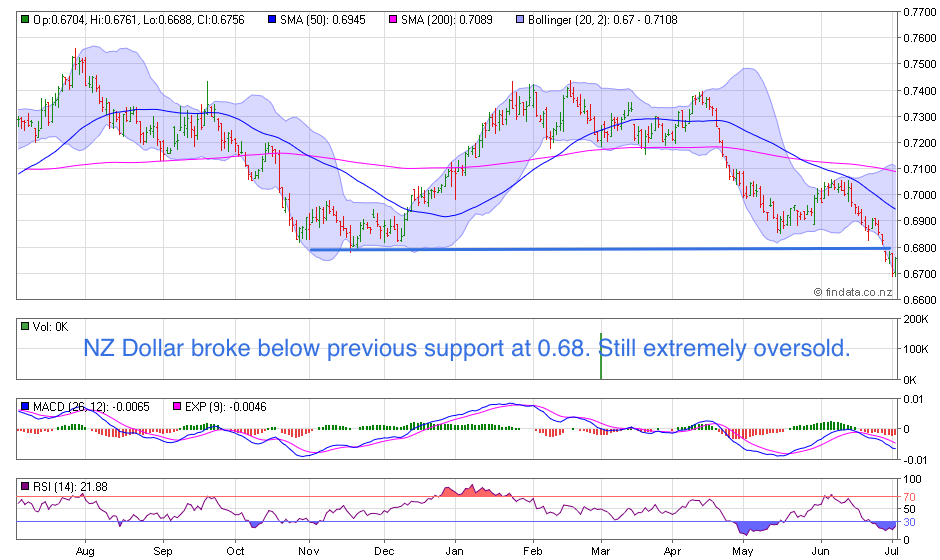Click the 100K volume axis value
Screen dimensions: 940x560
pos(916,349)
